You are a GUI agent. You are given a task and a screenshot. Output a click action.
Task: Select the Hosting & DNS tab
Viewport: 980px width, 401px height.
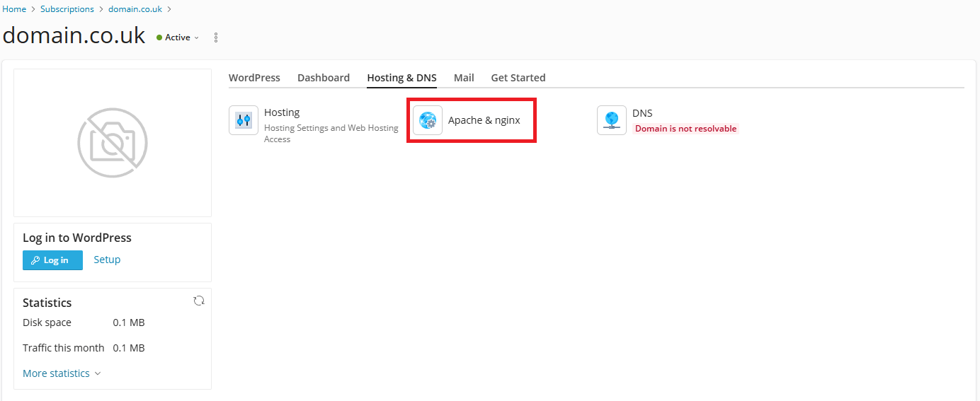click(401, 78)
